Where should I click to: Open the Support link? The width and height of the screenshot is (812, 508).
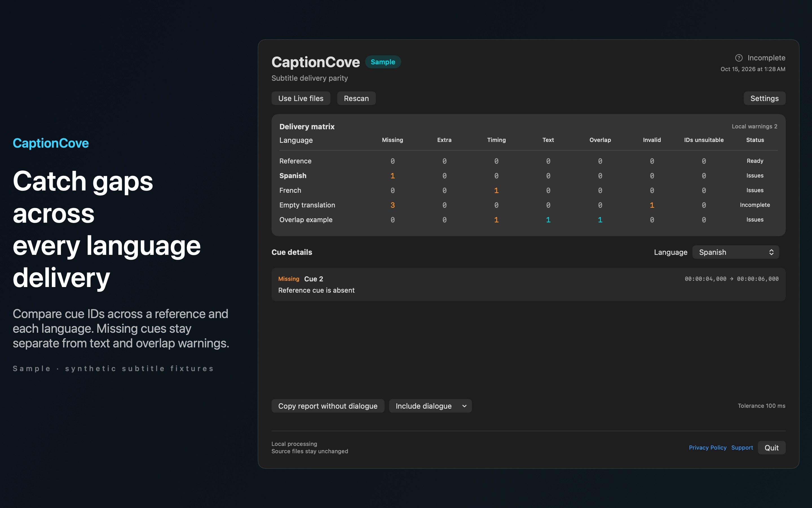[742, 448]
